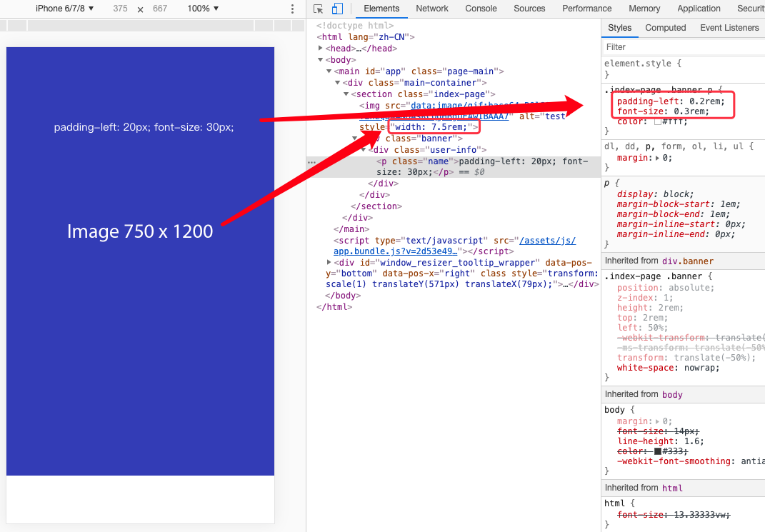765x532 pixels.
Task: Select the Computed sidebar tab
Action: [x=666, y=28]
